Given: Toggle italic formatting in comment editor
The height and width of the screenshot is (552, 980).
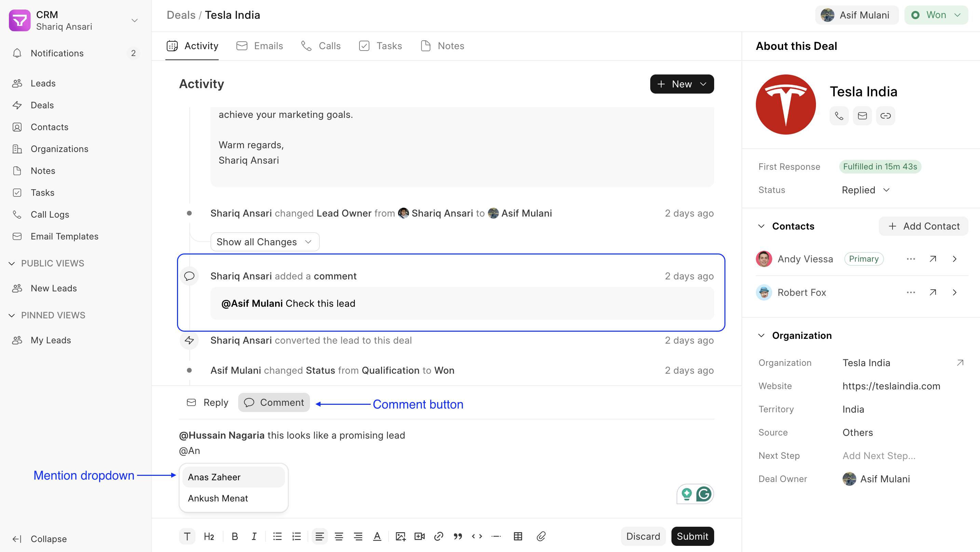Looking at the screenshot, I should [254, 536].
